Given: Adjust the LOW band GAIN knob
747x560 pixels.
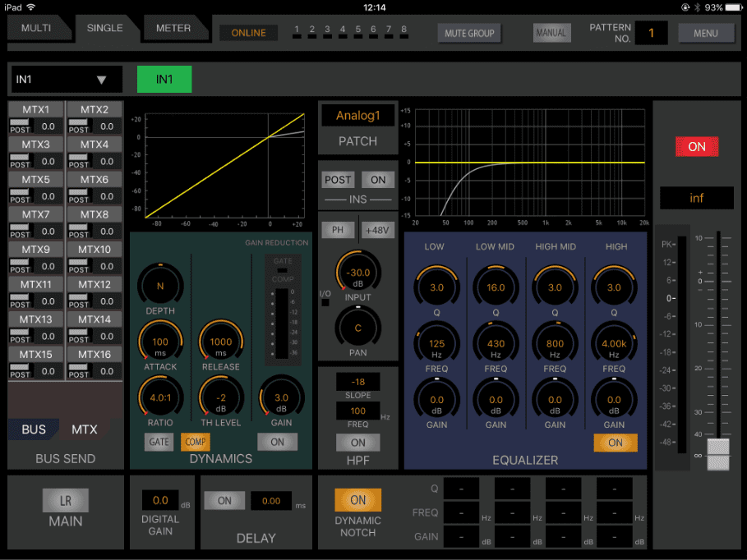Looking at the screenshot, I should 436,400.
